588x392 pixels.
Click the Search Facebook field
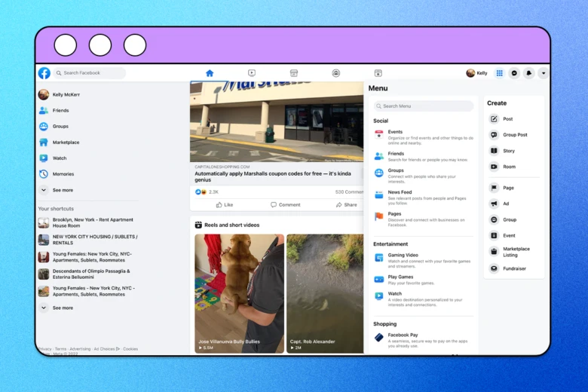(89, 73)
